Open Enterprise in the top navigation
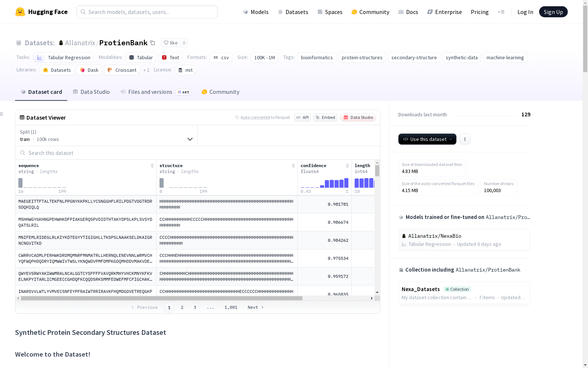Image resolution: width=588 pixels, height=368 pixels. click(x=444, y=12)
